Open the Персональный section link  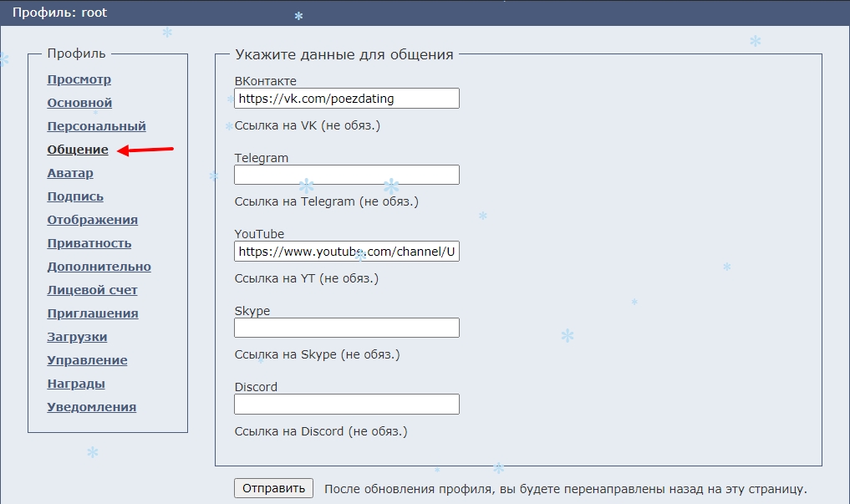[x=96, y=126]
